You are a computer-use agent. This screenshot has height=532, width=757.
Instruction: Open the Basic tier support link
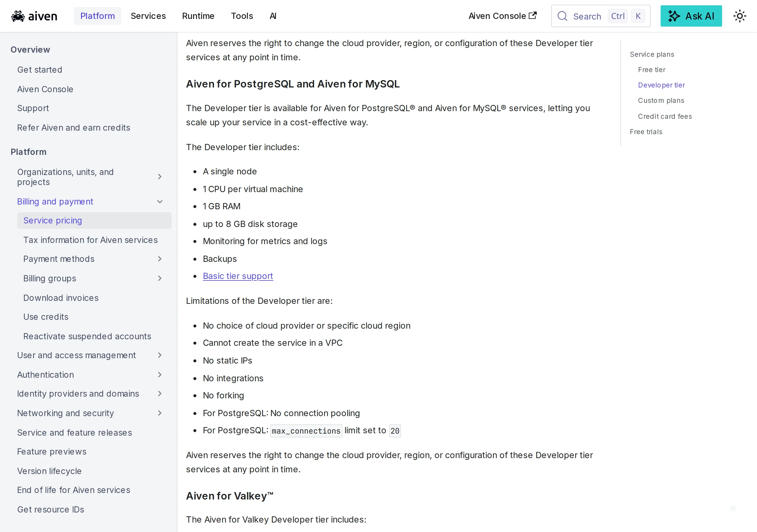point(238,276)
